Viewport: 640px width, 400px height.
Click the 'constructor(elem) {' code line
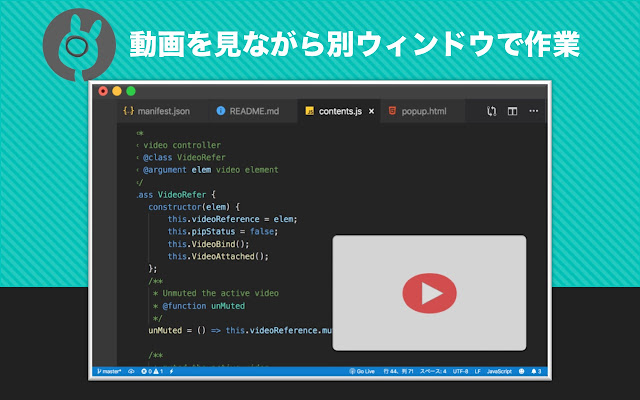click(194, 207)
